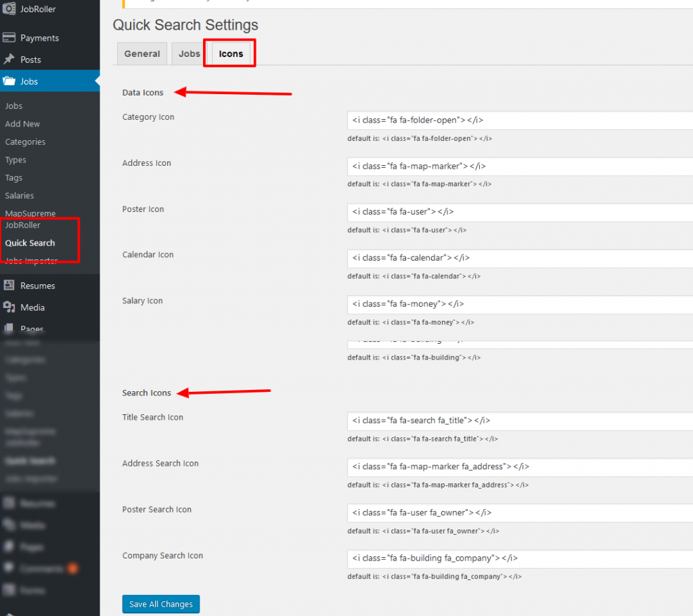Edit the Address Icon input field
The width and height of the screenshot is (693, 616).
click(x=520, y=167)
